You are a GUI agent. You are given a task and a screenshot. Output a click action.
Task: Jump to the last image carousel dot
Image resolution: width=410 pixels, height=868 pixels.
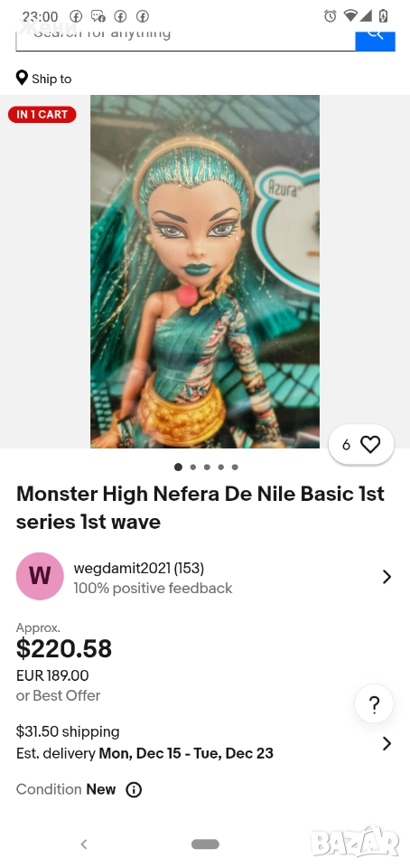click(235, 467)
